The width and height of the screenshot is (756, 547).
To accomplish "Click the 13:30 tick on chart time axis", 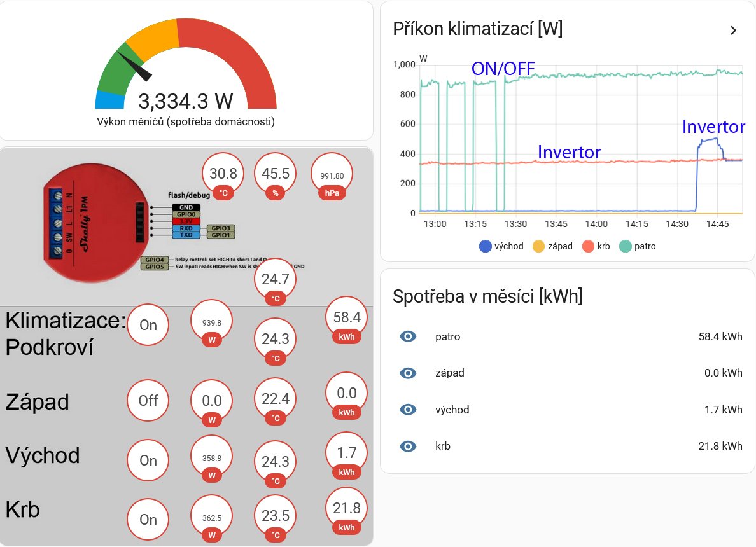I will (515, 224).
